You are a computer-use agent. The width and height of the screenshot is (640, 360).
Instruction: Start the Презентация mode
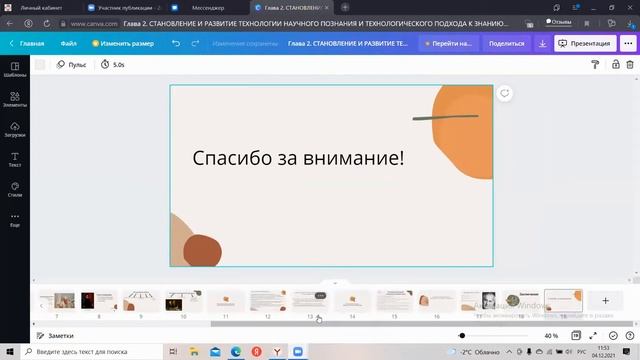[585, 43]
